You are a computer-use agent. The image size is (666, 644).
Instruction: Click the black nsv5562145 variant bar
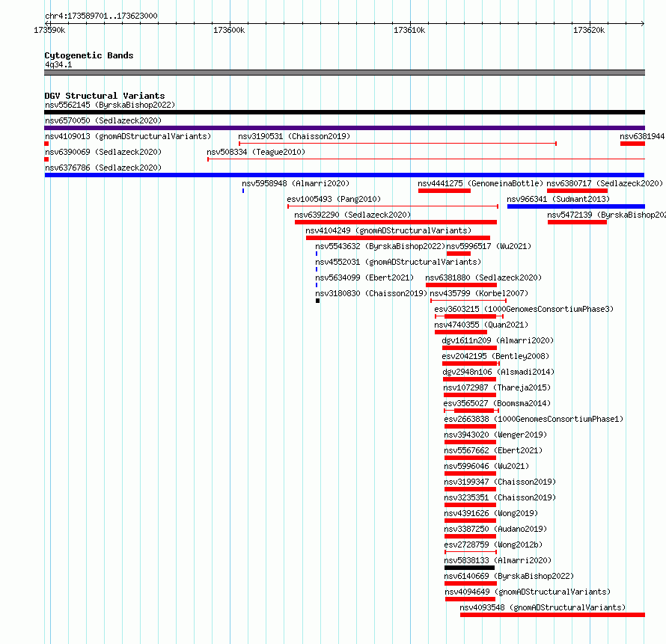[344, 112]
